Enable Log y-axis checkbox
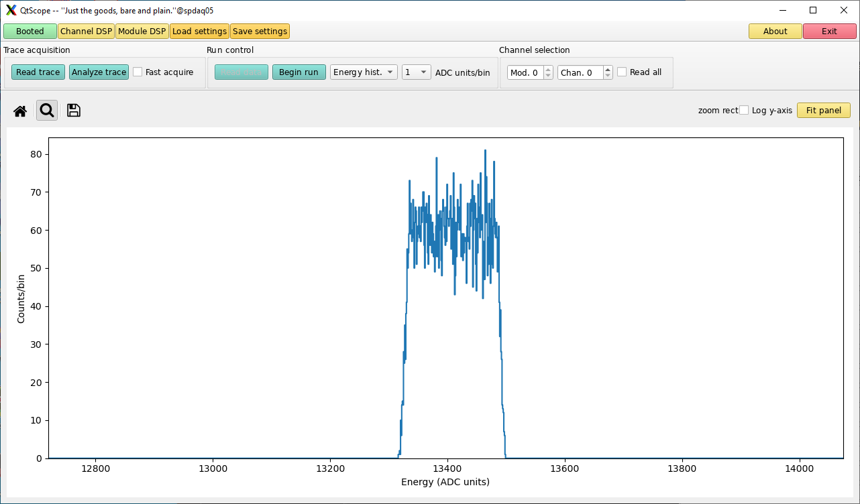Image resolution: width=860 pixels, height=504 pixels. click(744, 110)
